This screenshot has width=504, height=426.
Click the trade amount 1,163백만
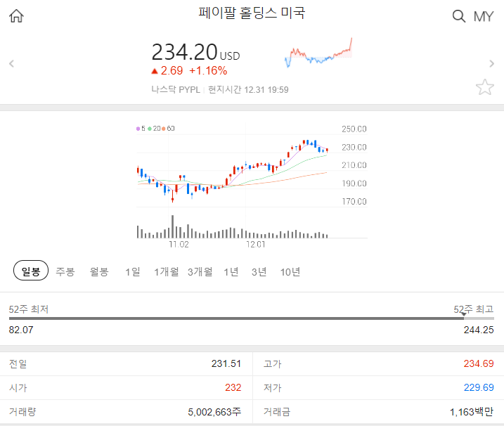point(472,412)
